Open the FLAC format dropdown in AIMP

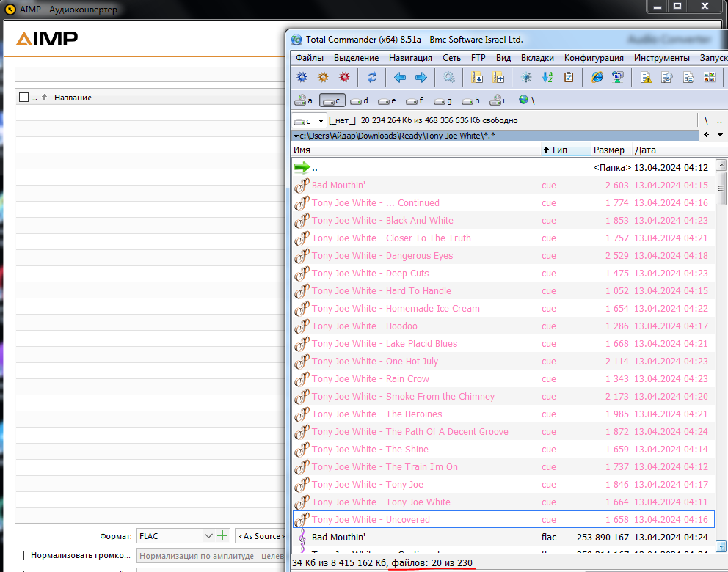coord(208,536)
